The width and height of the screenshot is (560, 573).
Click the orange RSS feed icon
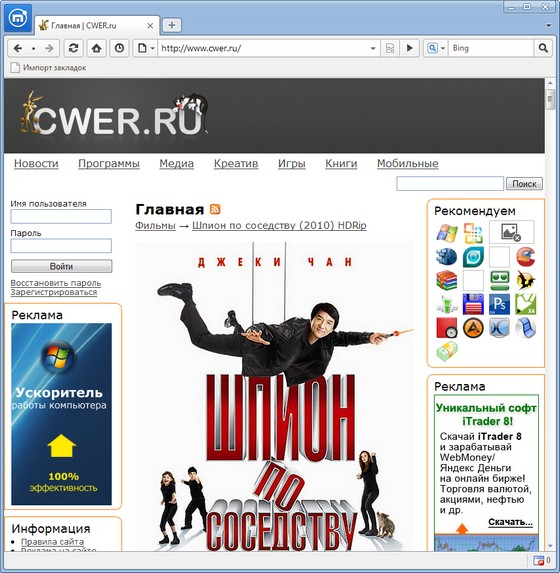[215, 209]
